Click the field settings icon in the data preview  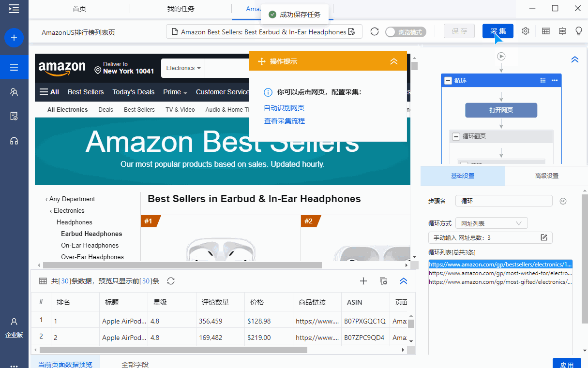click(x=384, y=281)
